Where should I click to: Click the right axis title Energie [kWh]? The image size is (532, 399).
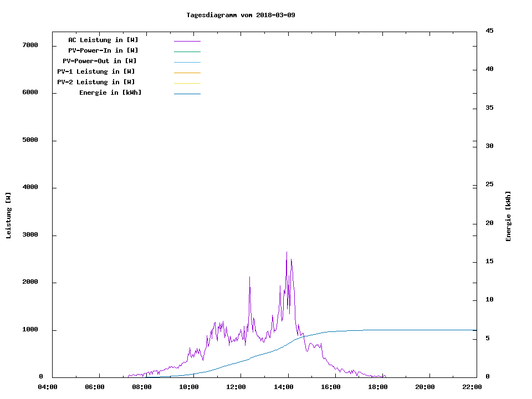pyautogui.click(x=508, y=216)
